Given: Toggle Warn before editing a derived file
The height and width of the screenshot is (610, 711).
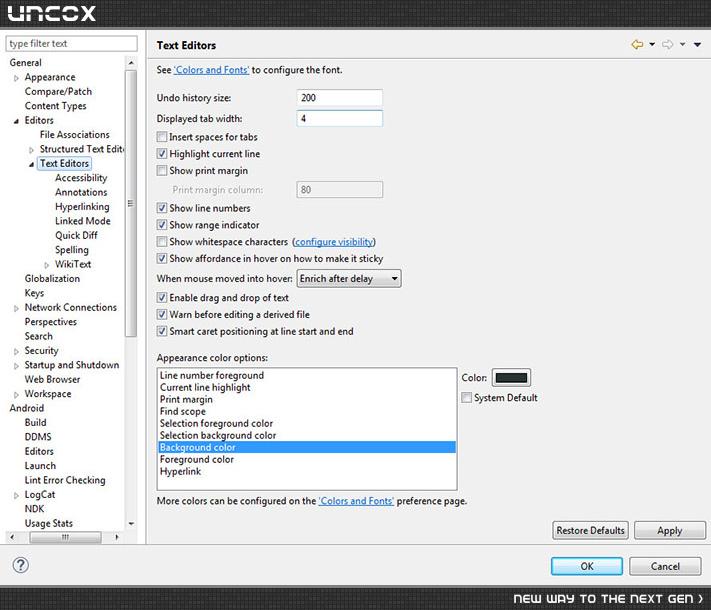Looking at the screenshot, I should click(x=162, y=314).
